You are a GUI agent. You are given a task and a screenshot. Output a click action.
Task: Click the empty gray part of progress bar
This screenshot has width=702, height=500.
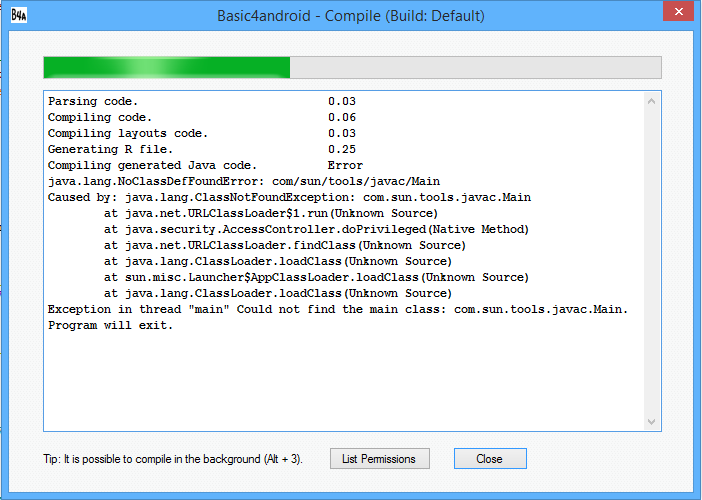coord(475,67)
